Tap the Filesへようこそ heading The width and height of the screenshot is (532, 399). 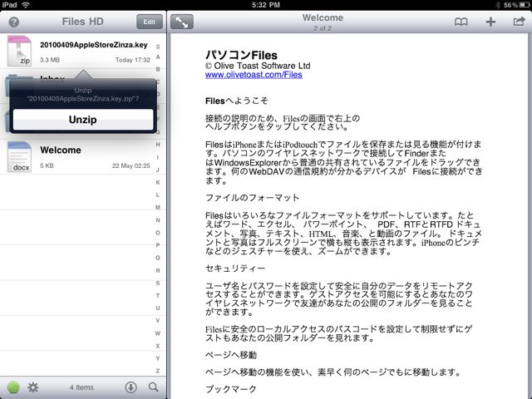click(236, 101)
